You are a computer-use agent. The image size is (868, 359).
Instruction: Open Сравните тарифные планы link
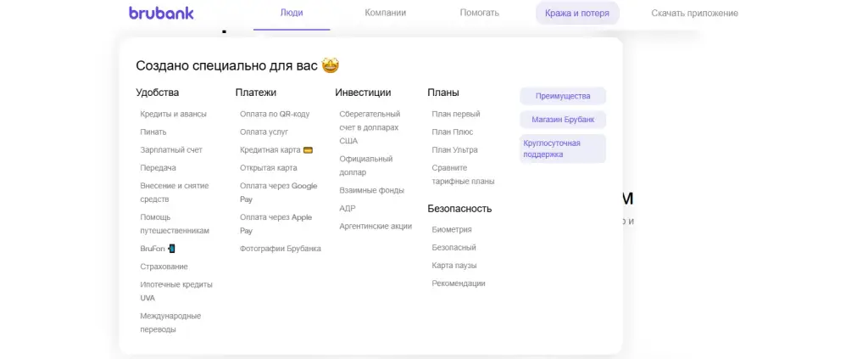pos(463,175)
